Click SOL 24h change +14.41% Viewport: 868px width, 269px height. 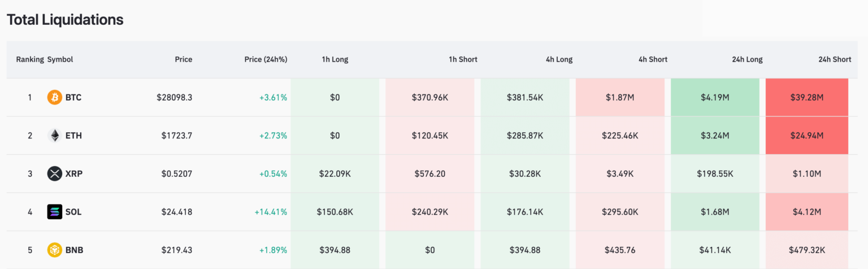[271, 212]
